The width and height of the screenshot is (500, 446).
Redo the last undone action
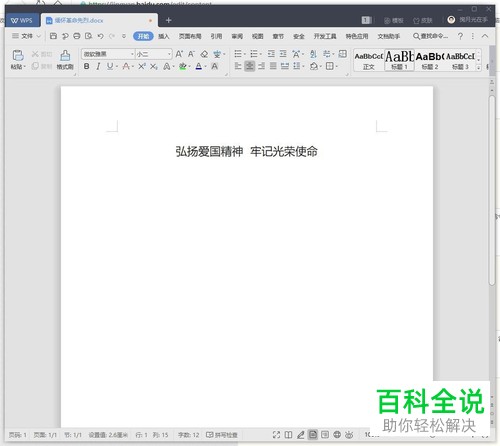112,36
